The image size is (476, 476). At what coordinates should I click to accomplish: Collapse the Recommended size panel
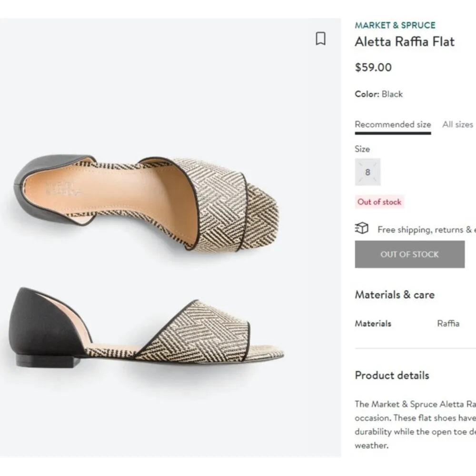(x=393, y=124)
